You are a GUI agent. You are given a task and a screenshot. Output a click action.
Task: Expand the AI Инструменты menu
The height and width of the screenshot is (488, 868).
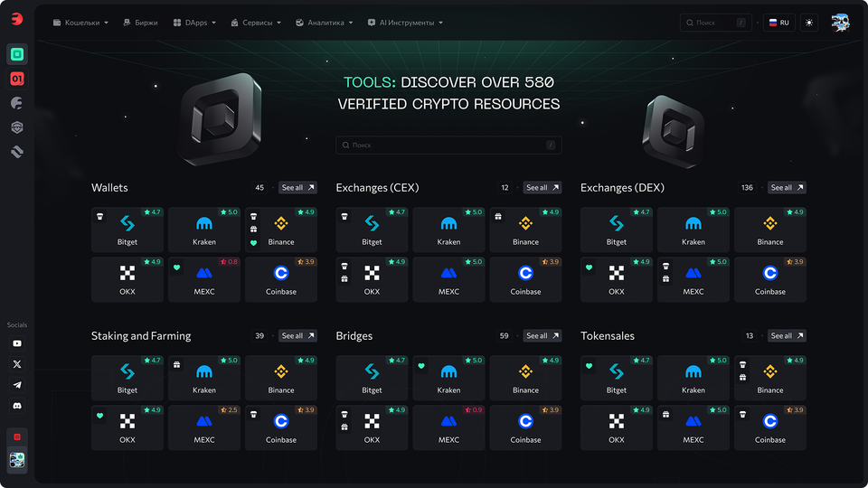[405, 23]
